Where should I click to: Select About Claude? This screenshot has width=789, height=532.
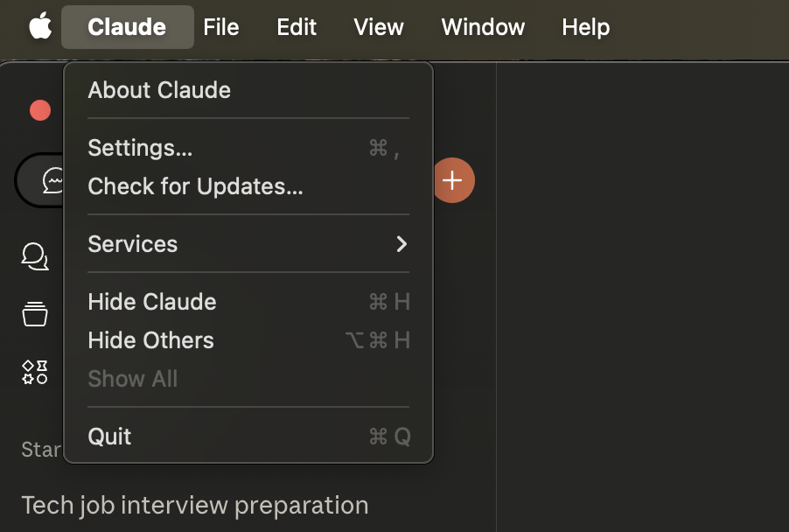point(158,90)
